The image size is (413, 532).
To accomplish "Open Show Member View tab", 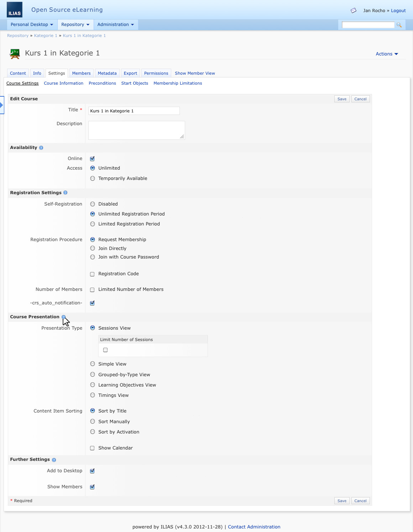I will (x=195, y=73).
